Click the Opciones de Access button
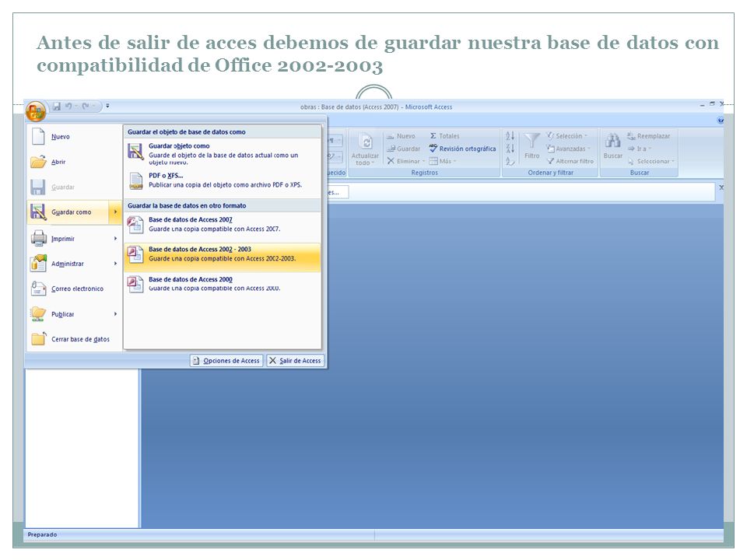 pos(226,360)
